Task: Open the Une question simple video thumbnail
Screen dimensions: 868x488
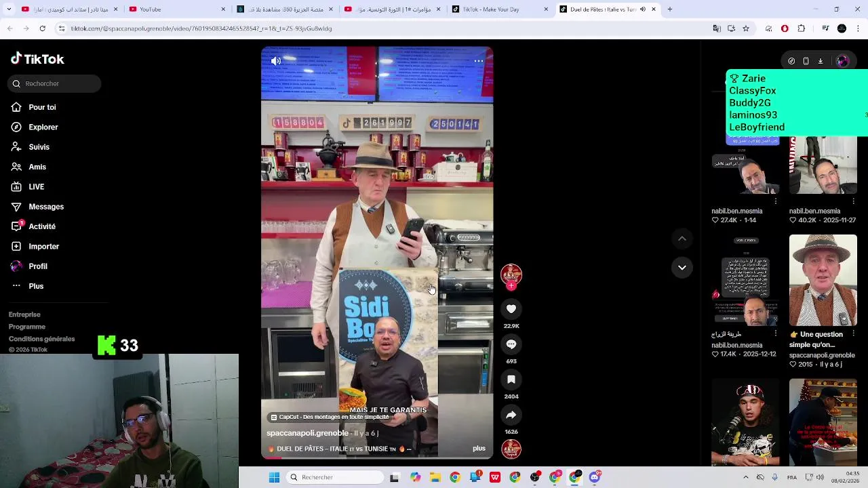Action: [823, 280]
